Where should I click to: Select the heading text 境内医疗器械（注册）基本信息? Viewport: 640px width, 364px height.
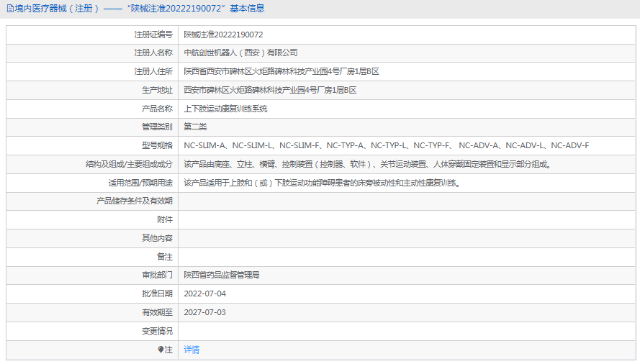click(139, 9)
